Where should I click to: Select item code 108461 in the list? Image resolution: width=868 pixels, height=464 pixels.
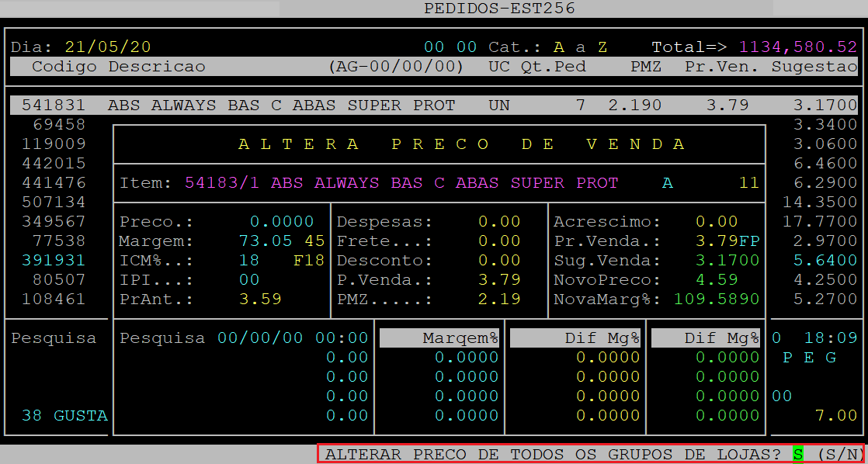[x=54, y=299]
